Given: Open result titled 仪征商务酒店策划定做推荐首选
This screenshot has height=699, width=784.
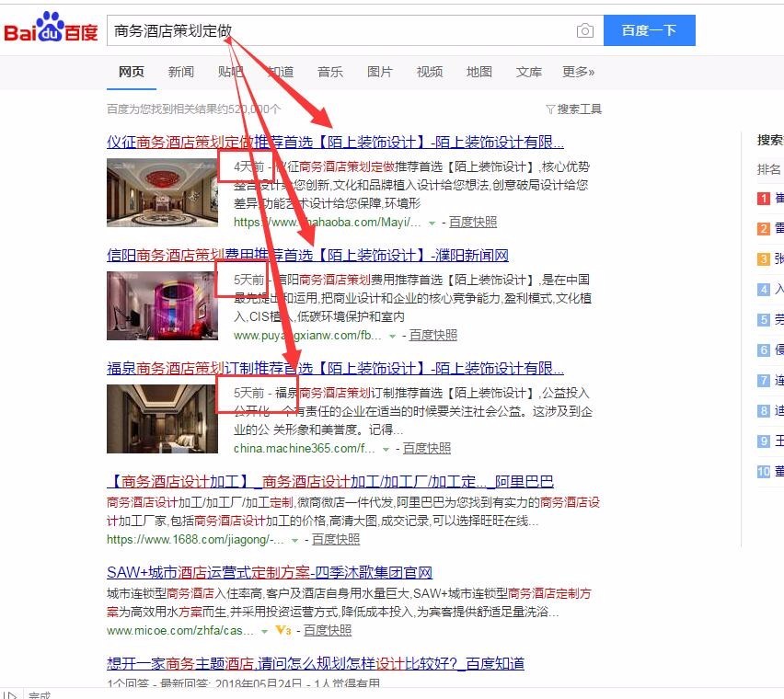Looking at the screenshot, I should [x=335, y=143].
